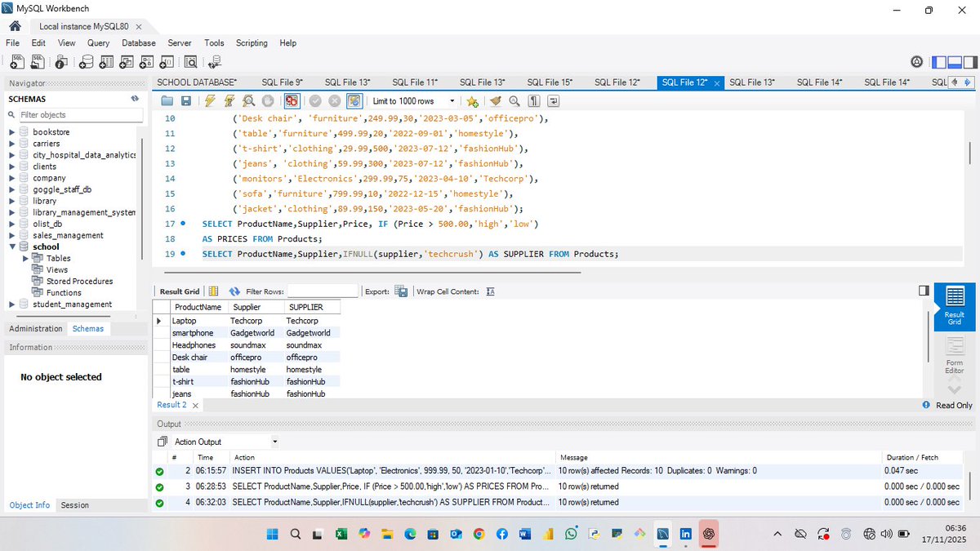Expand the clients schema
Screen dimensions: 980x551
[x=11, y=167]
